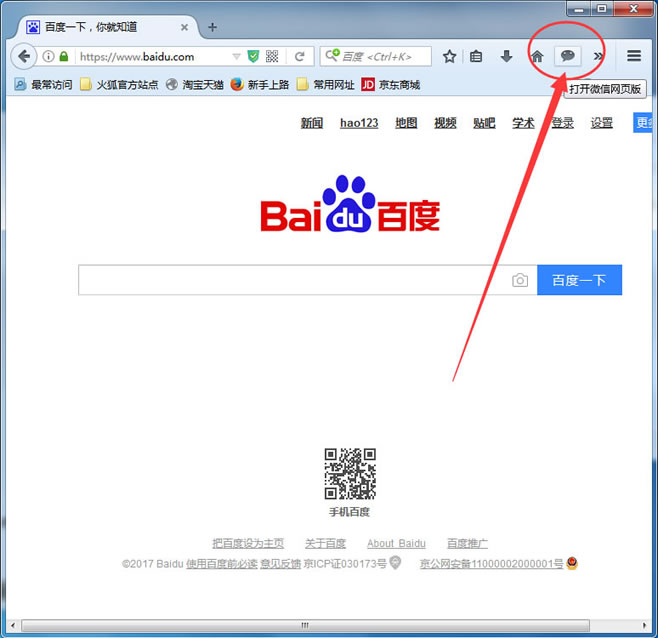Open the QR code icon in the address bar
The image size is (658, 638).
pos(272,56)
